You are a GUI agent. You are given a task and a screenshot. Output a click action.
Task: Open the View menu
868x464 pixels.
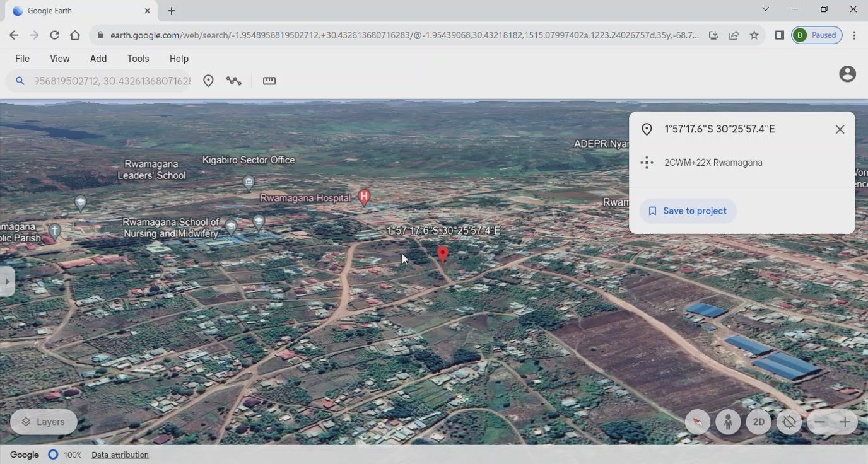[60, 59]
